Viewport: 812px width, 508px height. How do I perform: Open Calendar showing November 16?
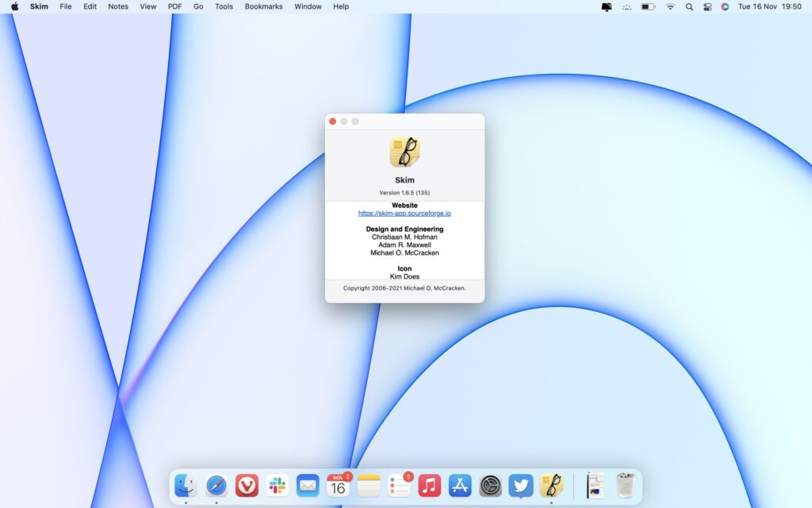[338, 485]
